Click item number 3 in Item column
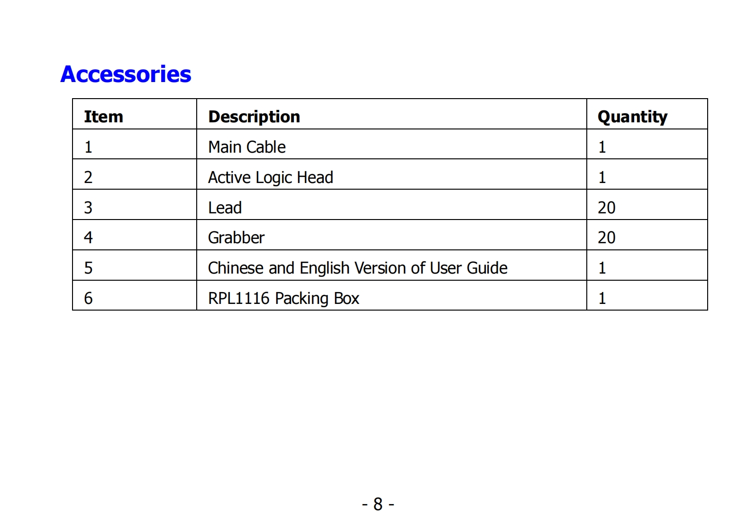 [88, 208]
